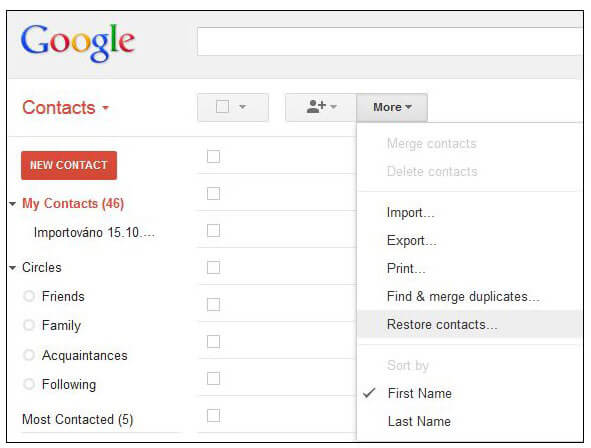The image size is (591, 448).
Task: Click the NEW CONTACT button
Action: pyautogui.click(x=69, y=165)
